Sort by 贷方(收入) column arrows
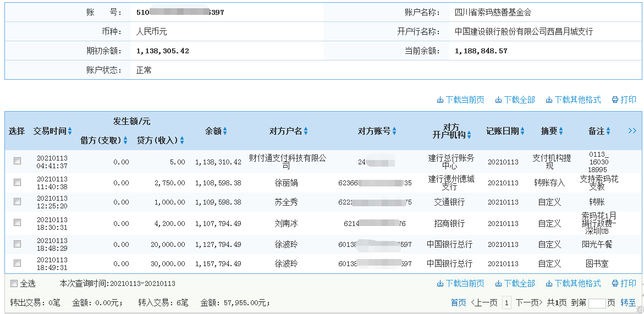The width and height of the screenshot is (644, 314). pyautogui.click(x=181, y=140)
